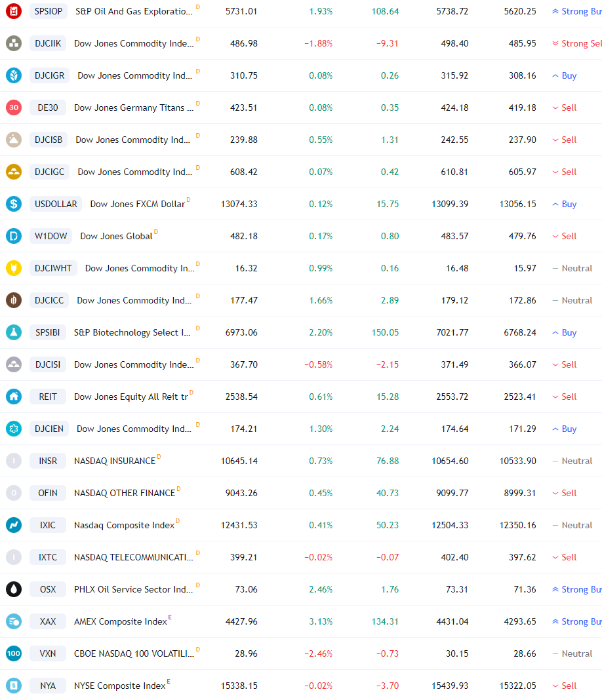Image resolution: width=602 pixels, height=700 pixels.
Task: Click INSR Neutral rating
Action: click(572, 461)
